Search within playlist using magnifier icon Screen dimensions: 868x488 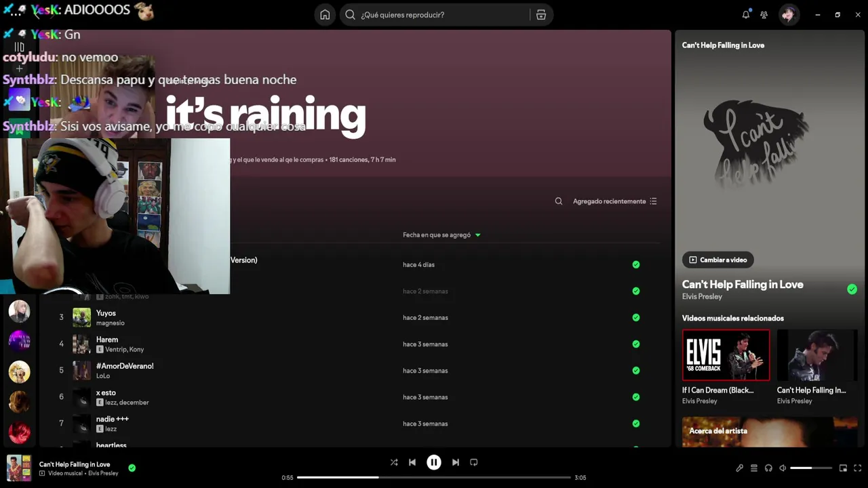tap(559, 201)
